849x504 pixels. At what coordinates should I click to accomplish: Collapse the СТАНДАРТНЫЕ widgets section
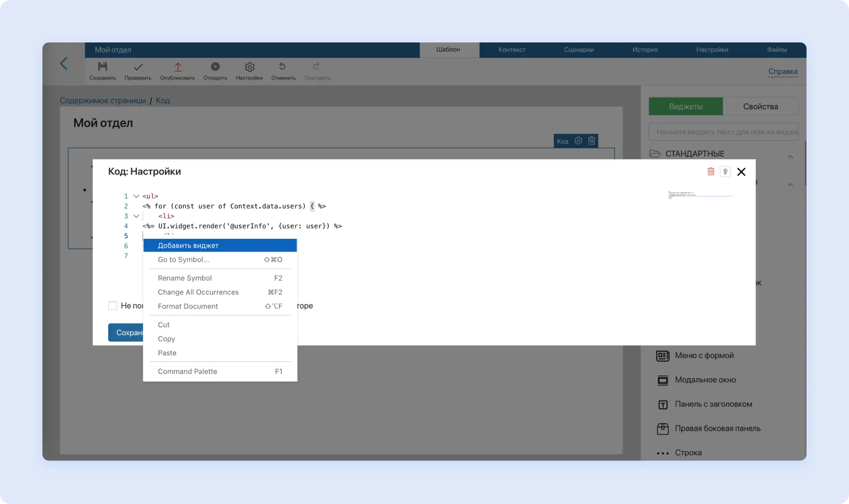(x=790, y=157)
